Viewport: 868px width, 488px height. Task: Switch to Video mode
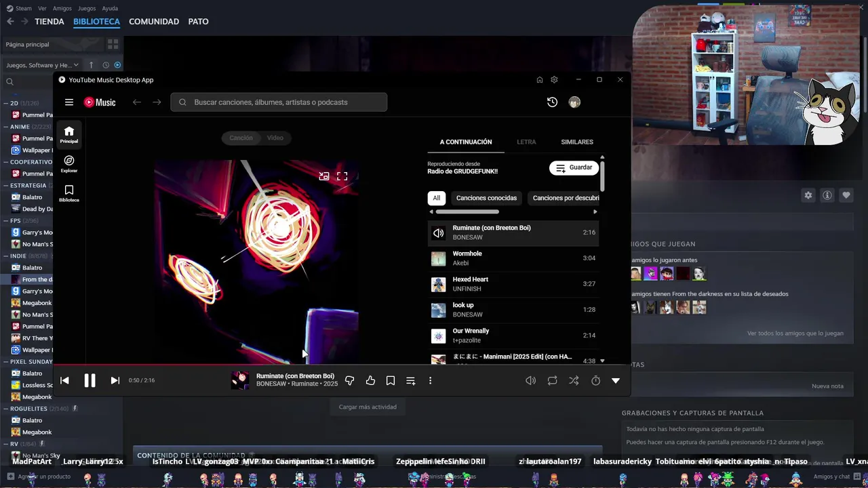coord(275,138)
